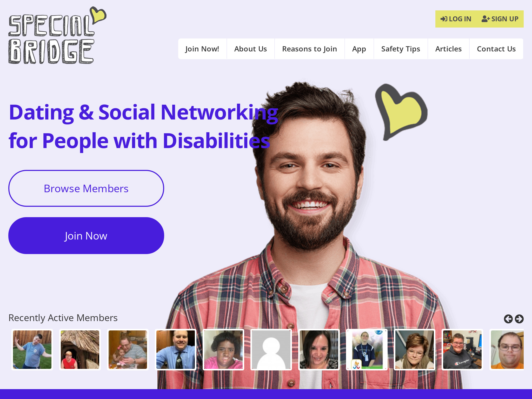The width and height of the screenshot is (532, 399).
Task: Open the default gray avatar member profile
Action: point(271,350)
